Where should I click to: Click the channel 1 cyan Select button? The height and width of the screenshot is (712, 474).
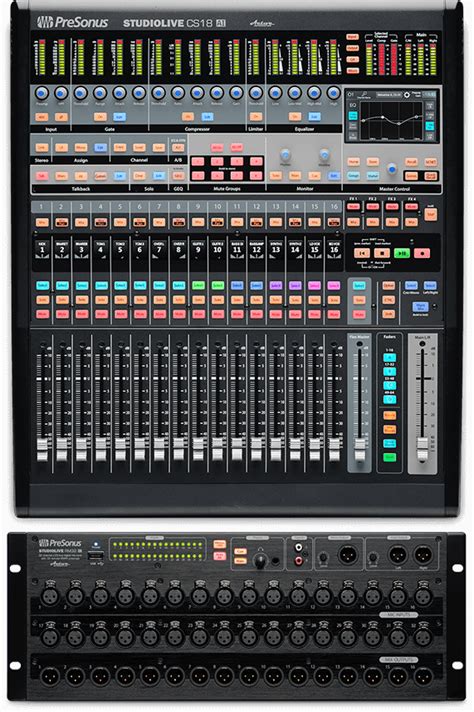(42, 286)
